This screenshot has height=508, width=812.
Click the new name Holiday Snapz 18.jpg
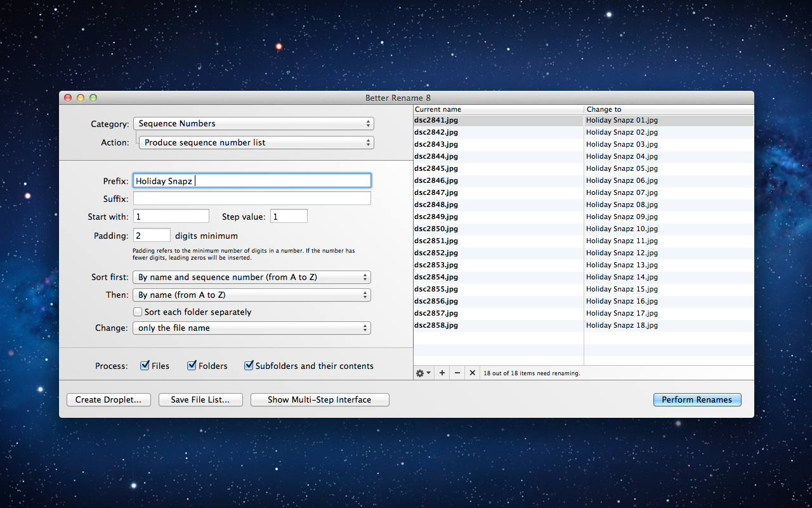(622, 325)
